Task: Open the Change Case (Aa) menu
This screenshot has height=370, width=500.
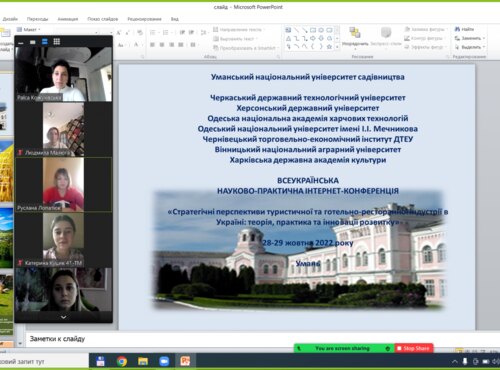Action: click(121, 45)
